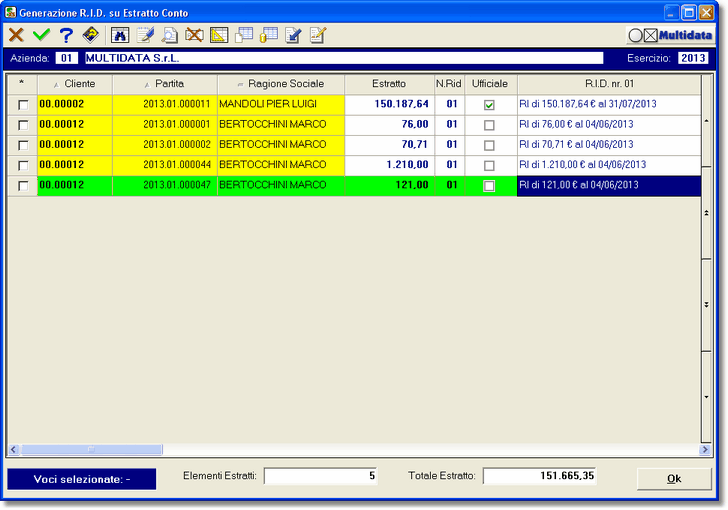Click the asterisk select-all column header
Screen dimensions: 728x510
22,84
